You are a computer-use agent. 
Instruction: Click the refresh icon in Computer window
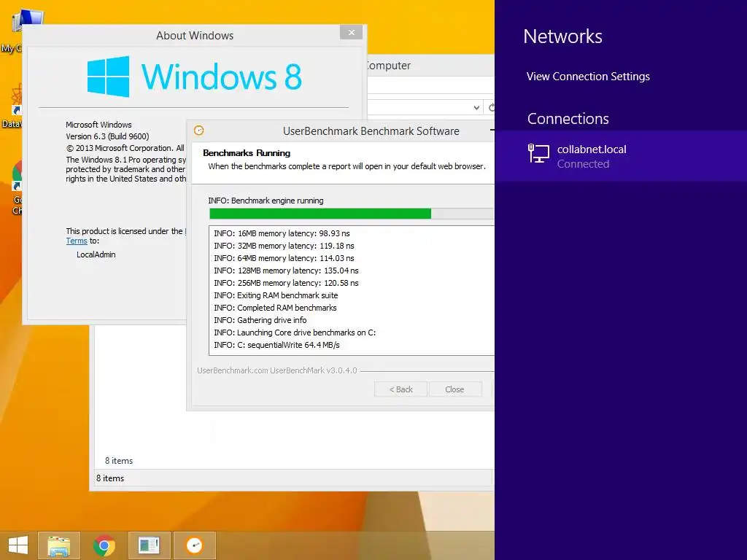(491, 108)
